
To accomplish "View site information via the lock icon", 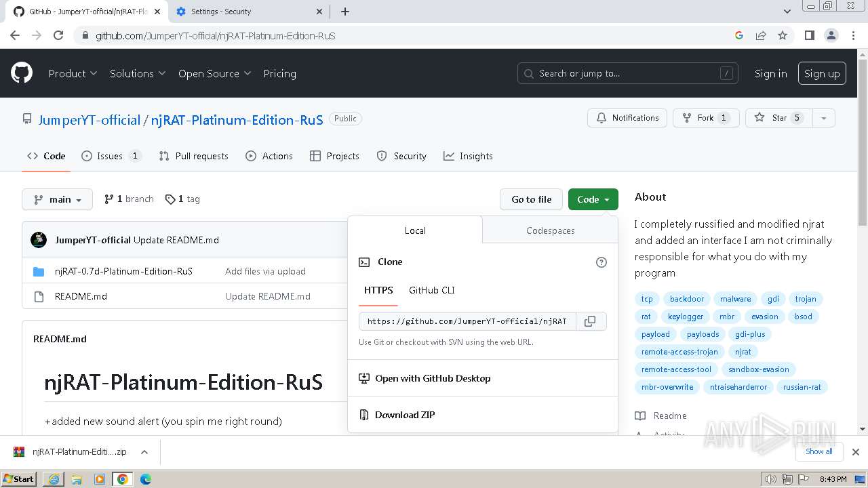I will tap(84, 35).
